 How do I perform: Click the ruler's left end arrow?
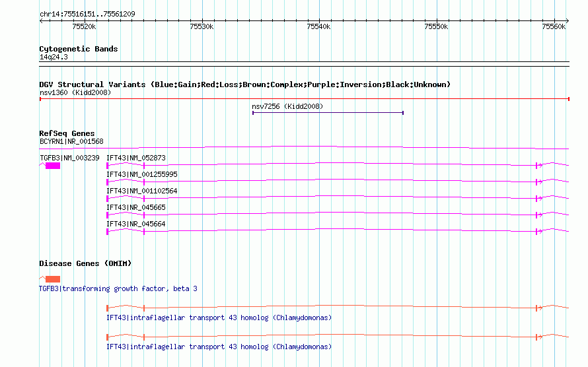(41, 21)
